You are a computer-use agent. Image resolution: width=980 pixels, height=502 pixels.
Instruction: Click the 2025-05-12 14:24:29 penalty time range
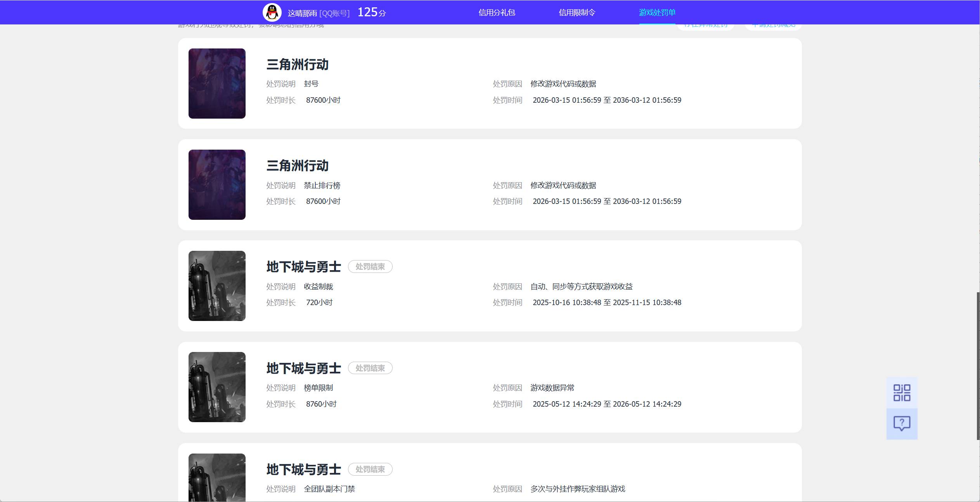607,404
